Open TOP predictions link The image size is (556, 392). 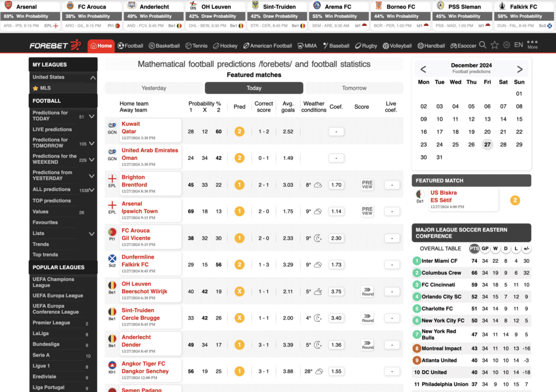[52, 201]
